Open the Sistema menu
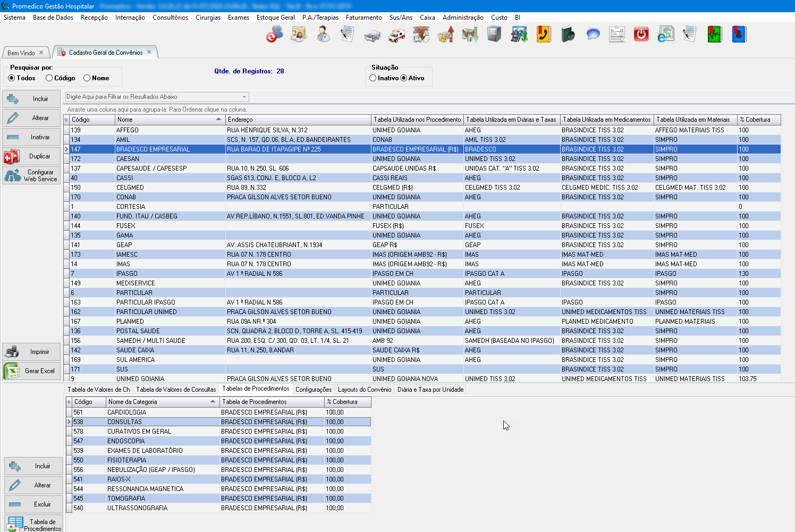The image size is (795, 532). coord(14,18)
